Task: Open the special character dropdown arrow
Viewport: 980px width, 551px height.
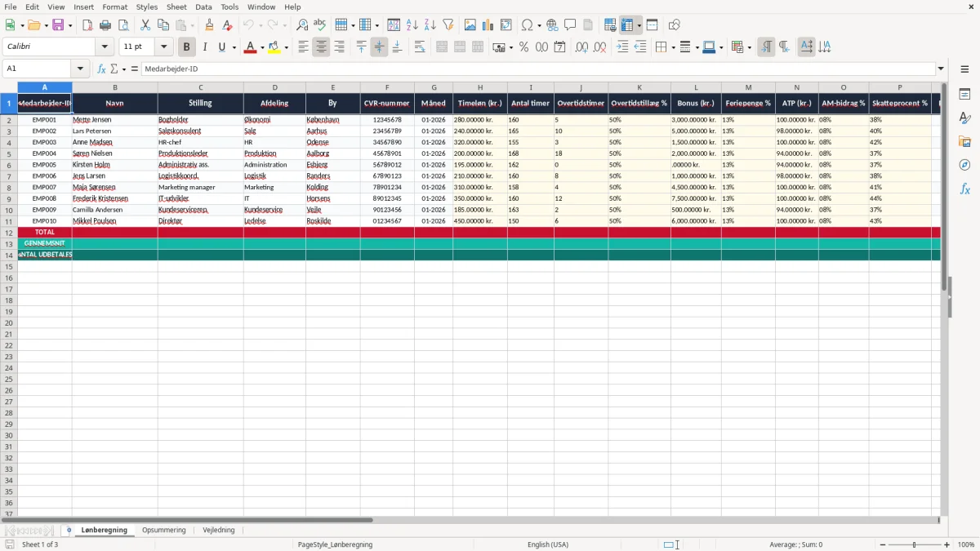Action: click(x=539, y=25)
